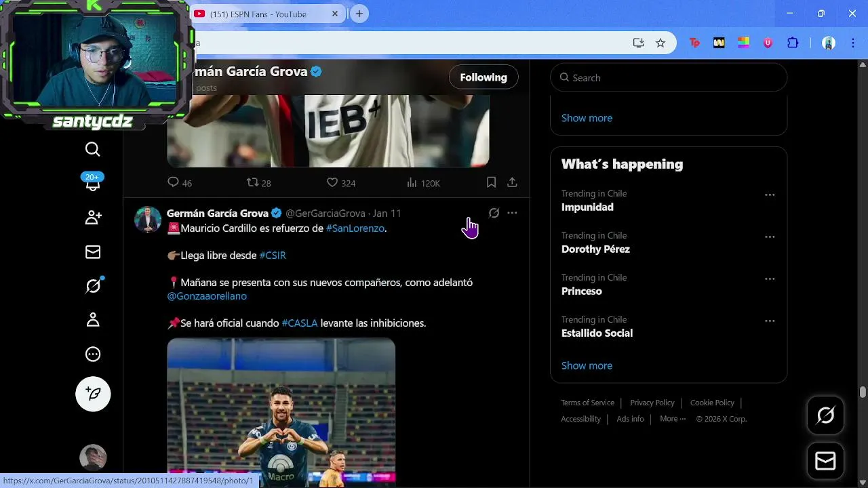
Task: Open a new browser tab
Action: [359, 14]
